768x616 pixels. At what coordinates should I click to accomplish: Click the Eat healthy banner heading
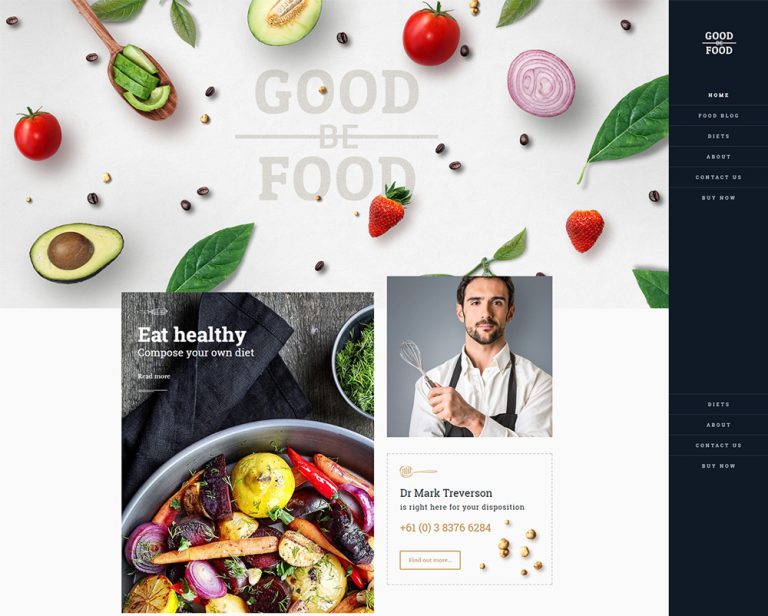[192, 335]
